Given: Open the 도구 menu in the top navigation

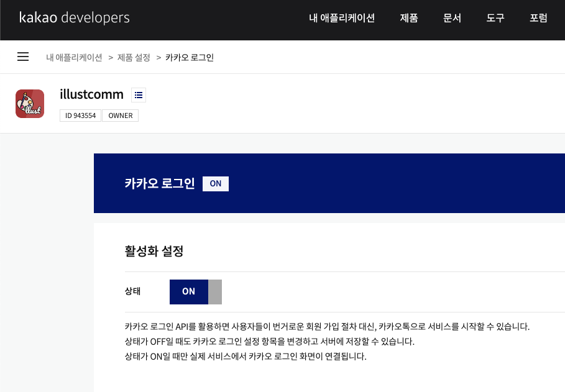Looking at the screenshot, I should tap(495, 18).
